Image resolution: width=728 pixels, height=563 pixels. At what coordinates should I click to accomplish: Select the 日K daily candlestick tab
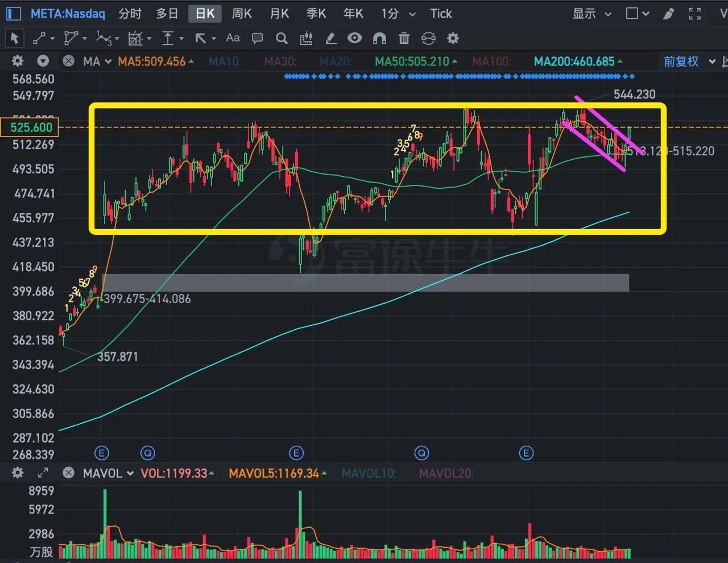205,13
